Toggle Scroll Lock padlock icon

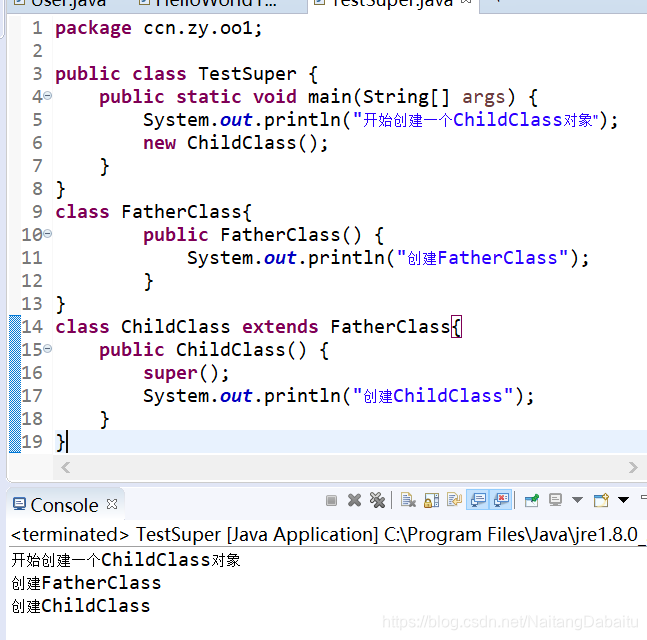pos(431,500)
